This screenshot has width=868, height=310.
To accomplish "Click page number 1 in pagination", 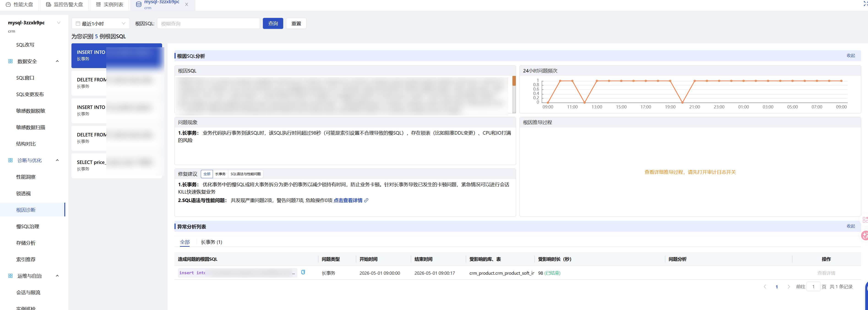I will pos(777,287).
